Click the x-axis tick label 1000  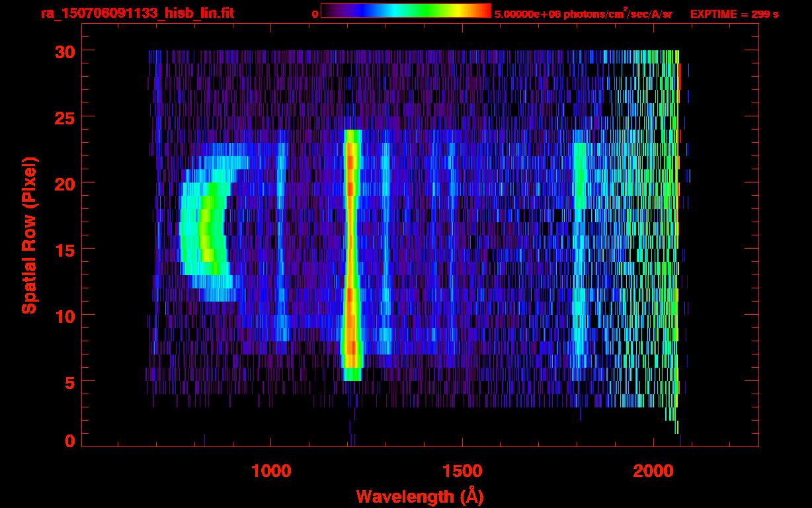[x=271, y=471]
